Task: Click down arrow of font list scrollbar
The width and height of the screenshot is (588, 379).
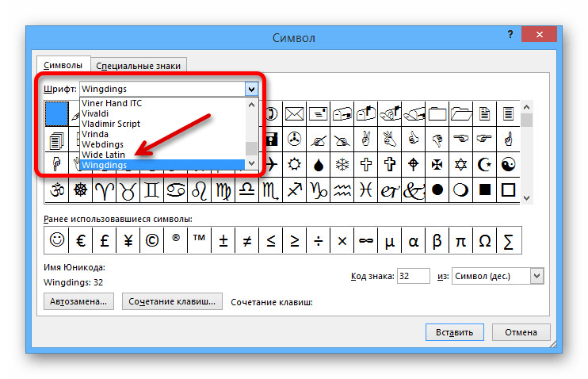Action: (252, 163)
